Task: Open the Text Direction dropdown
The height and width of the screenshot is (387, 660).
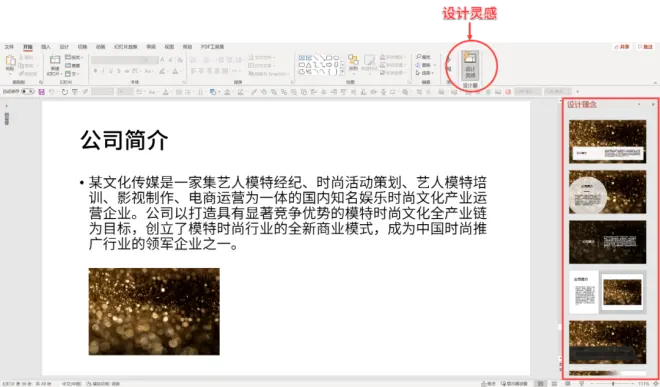Action: 261,57
